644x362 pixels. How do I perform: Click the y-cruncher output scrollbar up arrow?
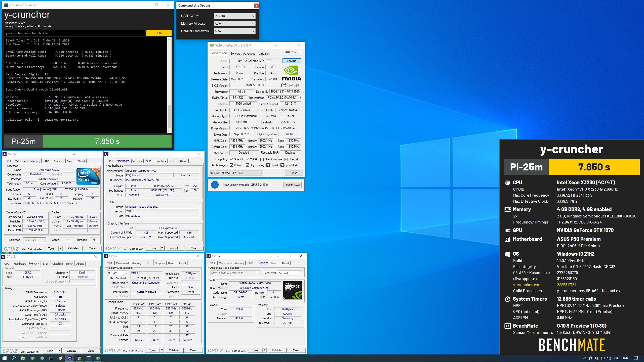169,39
